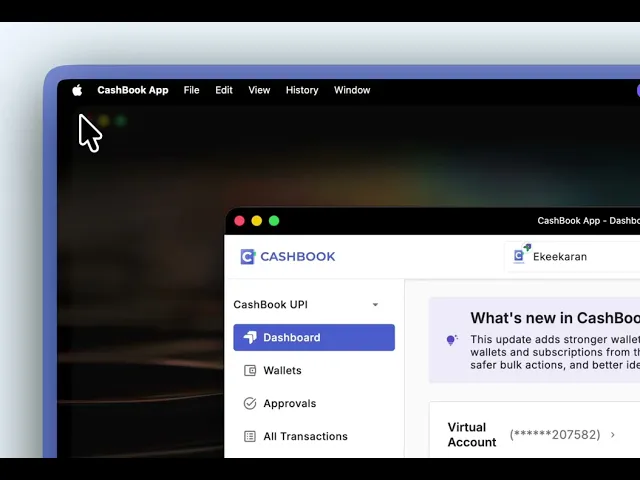The image size is (640, 480).
Task: Open the Window menu
Action: (x=352, y=90)
